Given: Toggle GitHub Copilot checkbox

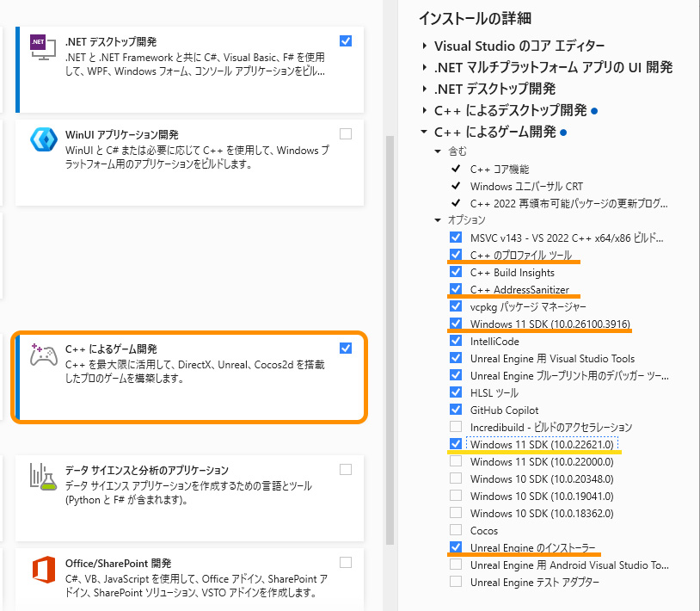Looking at the screenshot, I should tap(456, 410).
